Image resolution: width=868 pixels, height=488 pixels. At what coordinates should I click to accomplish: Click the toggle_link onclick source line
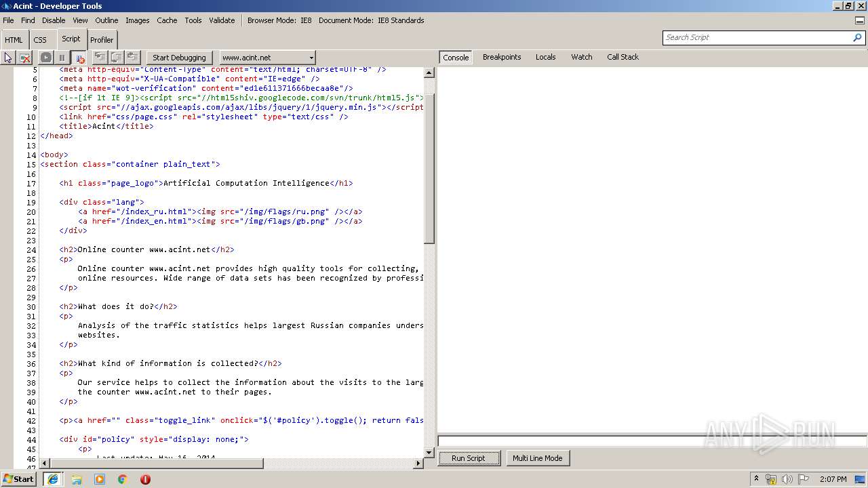tap(241, 420)
